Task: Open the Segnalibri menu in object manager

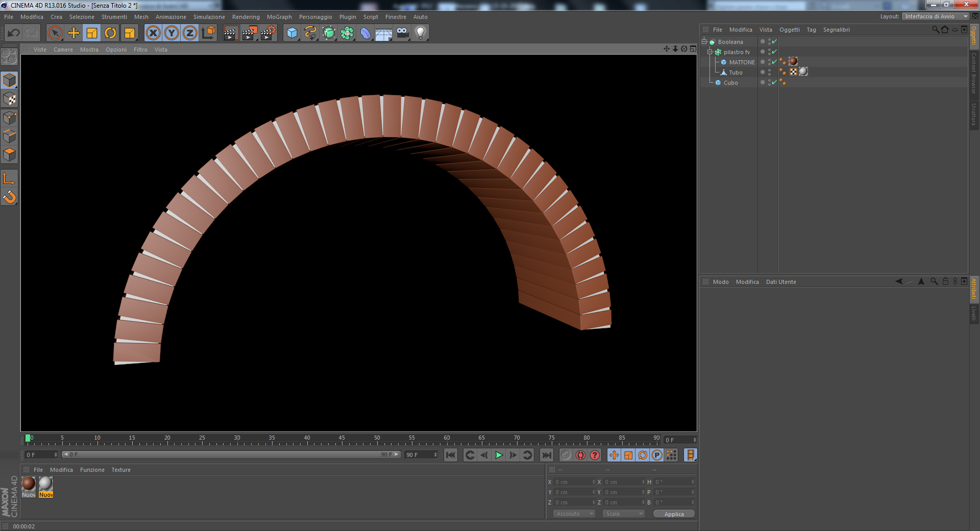Action: coord(836,30)
